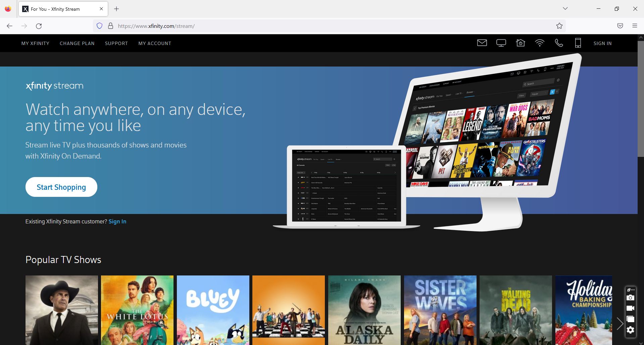
Task: Click the reload page icon
Action: click(39, 26)
